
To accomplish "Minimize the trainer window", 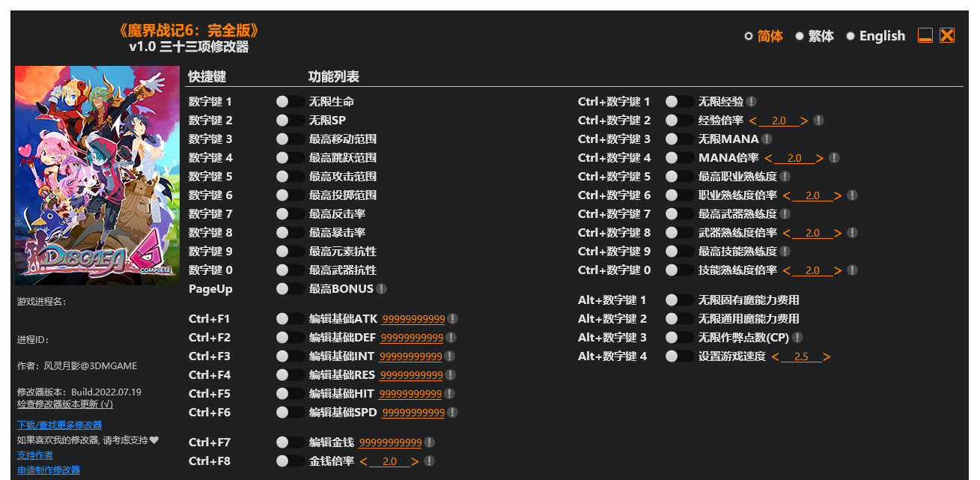I will 925,35.
